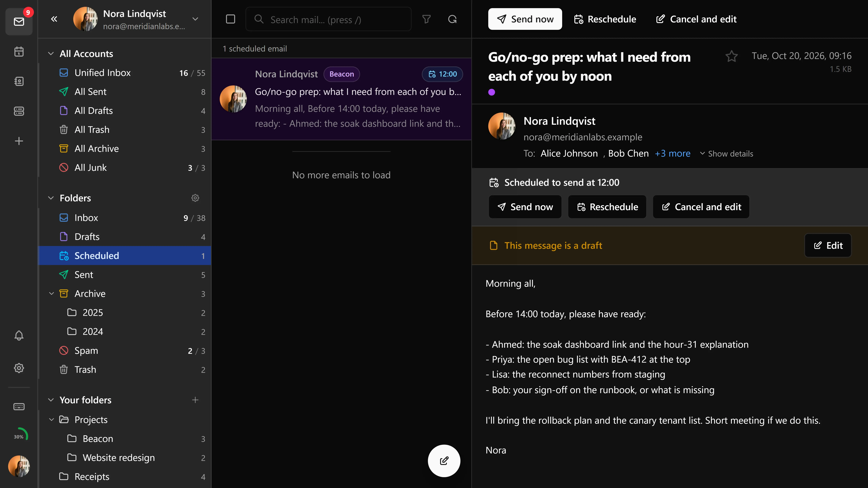Refresh the mail list
Image resolution: width=868 pixels, height=488 pixels.
[x=452, y=19]
